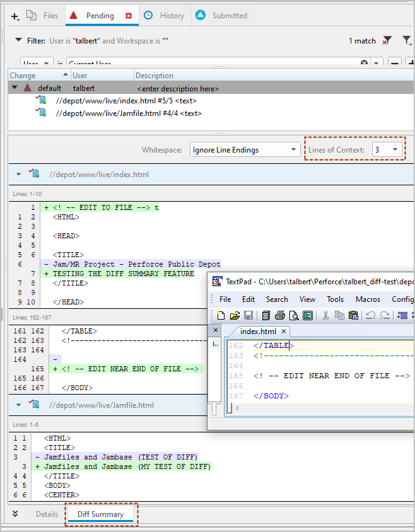Viewport: 415px width, 532px height.
Task: Switch to the History tab
Action: click(x=164, y=16)
